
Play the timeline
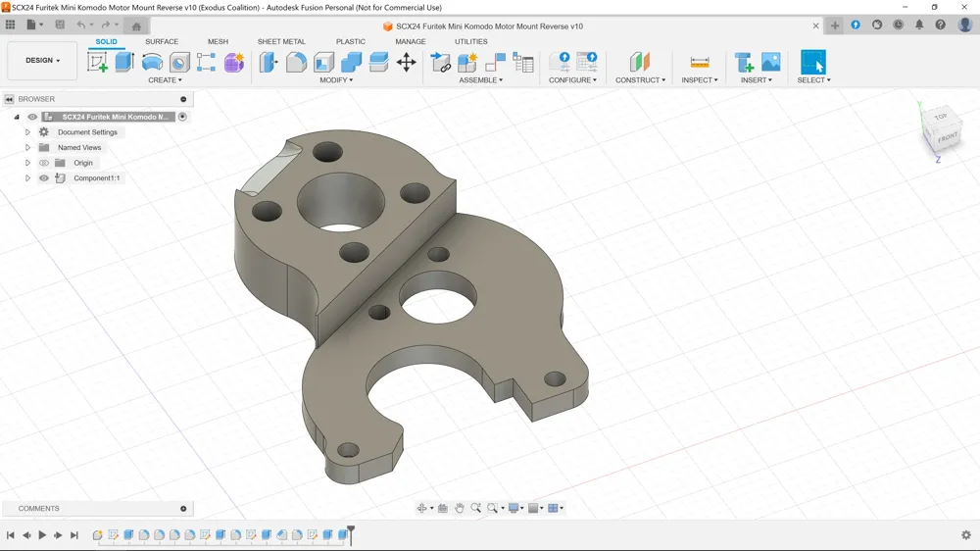click(x=42, y=534)
